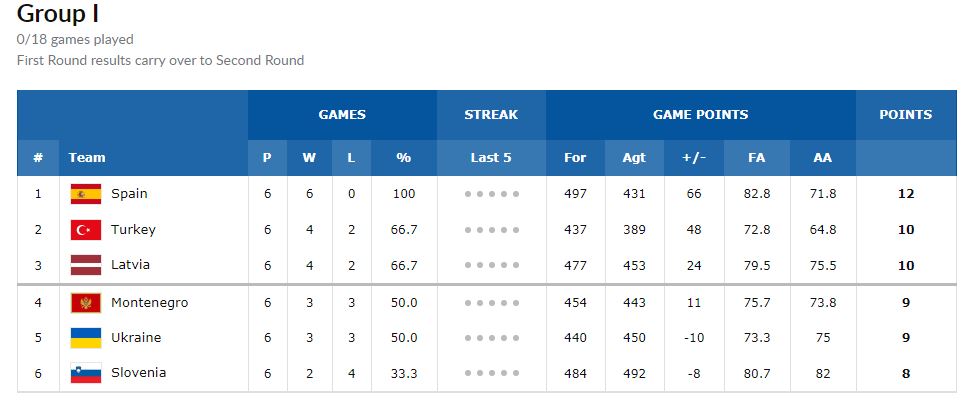The height and width of the screenshot is (402, 970).
Task: Click Spain's Last 5 streak dots
Action: pos(491,194)
